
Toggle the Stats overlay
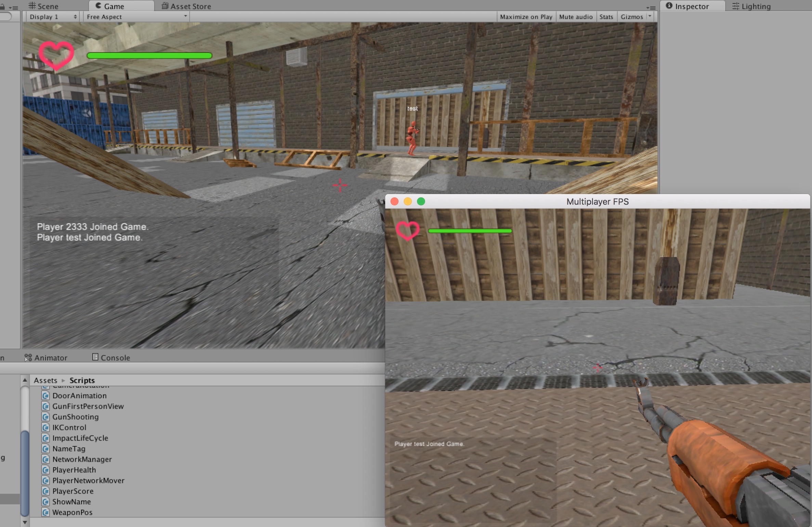[606, 17]
